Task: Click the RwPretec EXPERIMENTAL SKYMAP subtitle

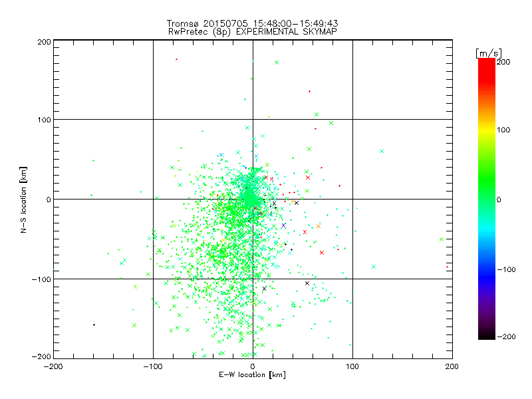Action: pyautogui.click(x=252, y=32)
